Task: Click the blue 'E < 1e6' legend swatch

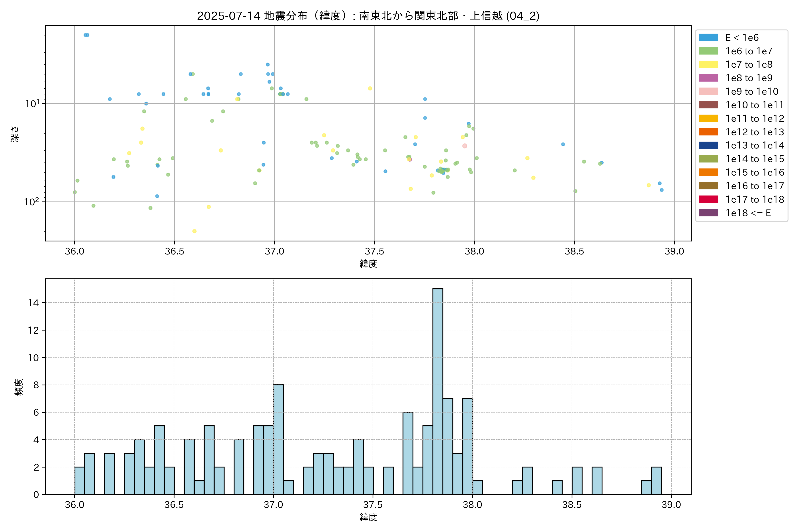Action: [708, 38]
